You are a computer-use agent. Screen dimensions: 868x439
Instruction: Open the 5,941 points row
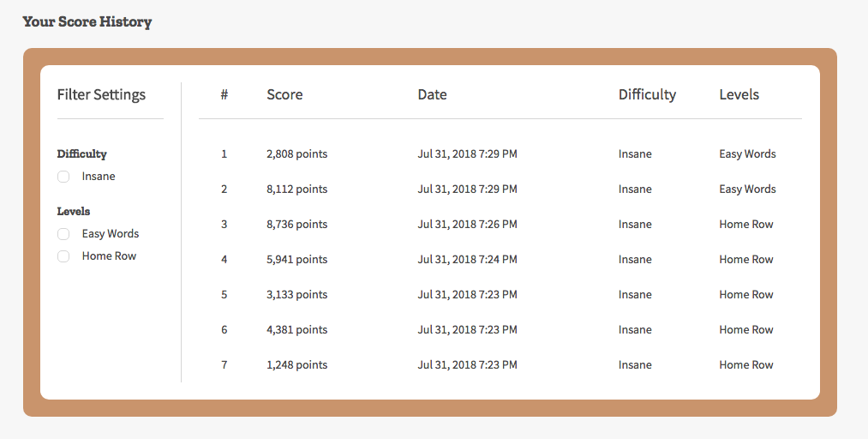tap(296, 260)
